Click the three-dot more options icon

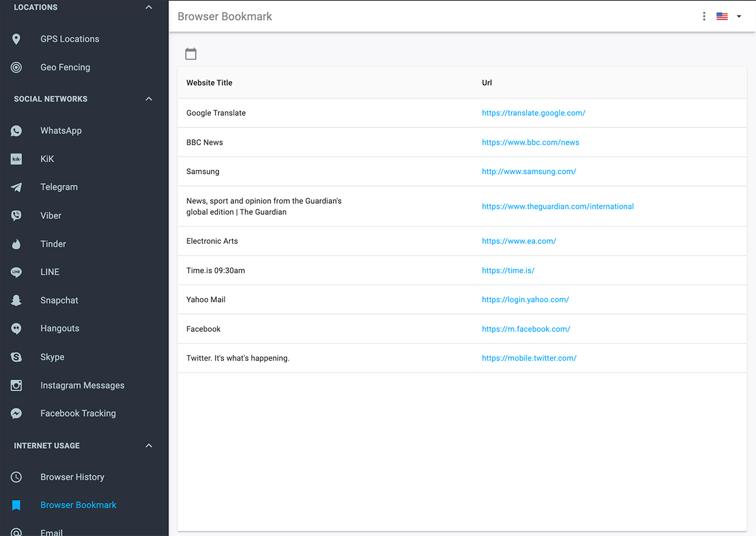[x=704, y=17]
